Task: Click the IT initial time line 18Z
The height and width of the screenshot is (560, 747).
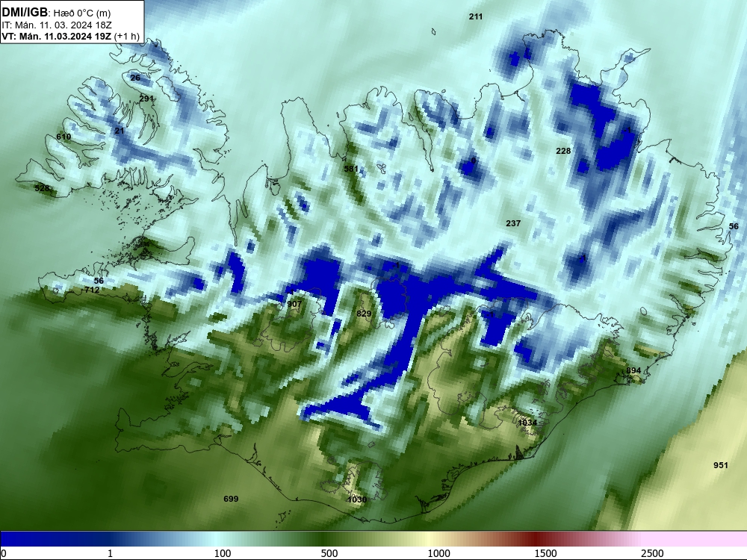Action: [x=57, y=25]
